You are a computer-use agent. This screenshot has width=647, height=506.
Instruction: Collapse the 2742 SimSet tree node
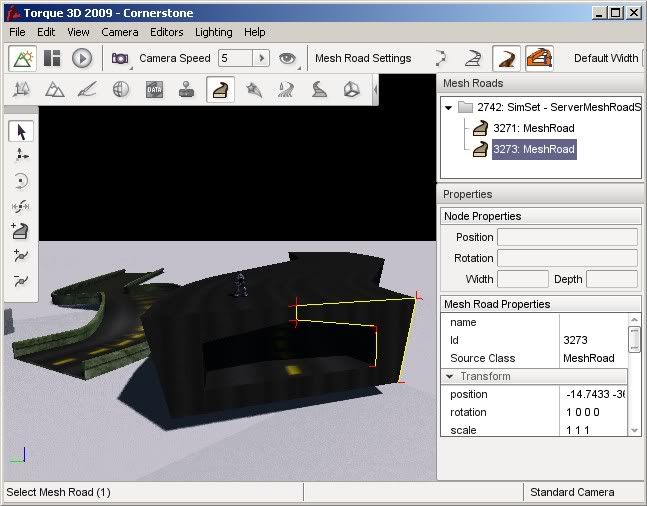448,107
